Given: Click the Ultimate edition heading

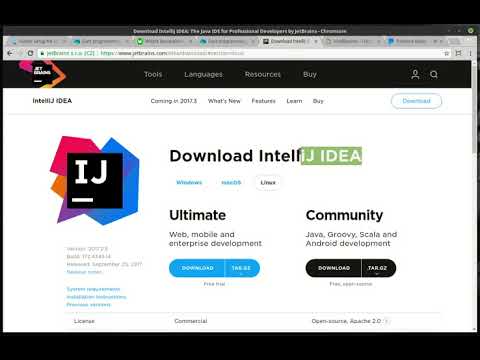Looking at the screenshot, I should [197, 215].
